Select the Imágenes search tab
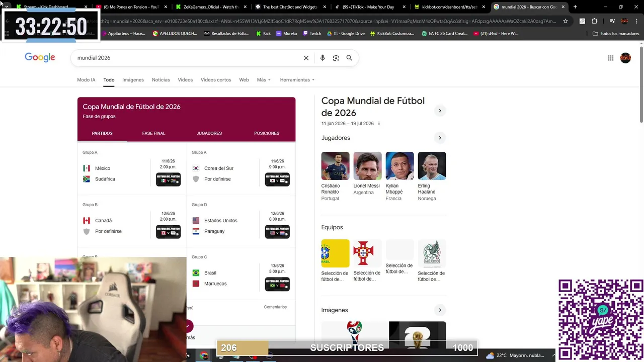 [133, 80]
